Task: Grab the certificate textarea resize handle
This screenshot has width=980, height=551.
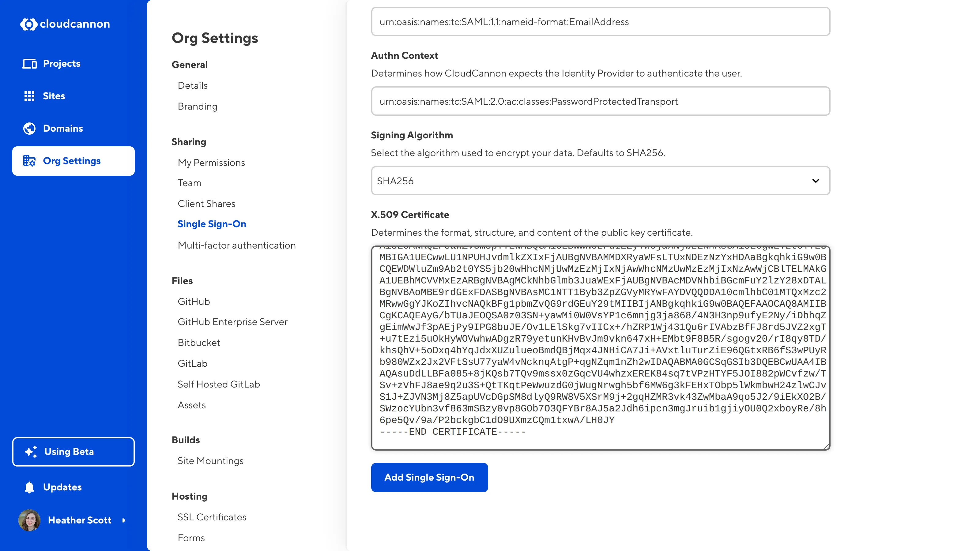Action: click(x=826, y=447)
